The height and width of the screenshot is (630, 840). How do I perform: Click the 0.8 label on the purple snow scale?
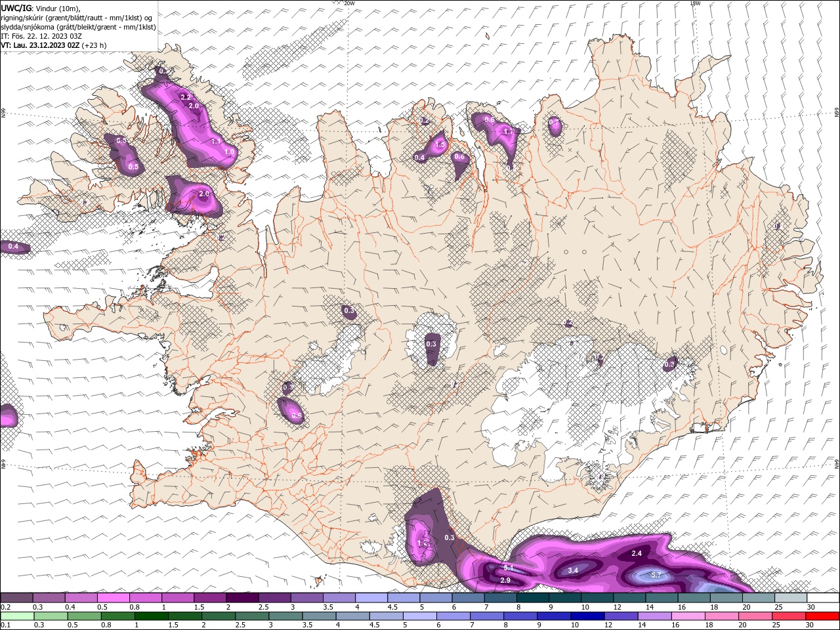click(135, 607)
